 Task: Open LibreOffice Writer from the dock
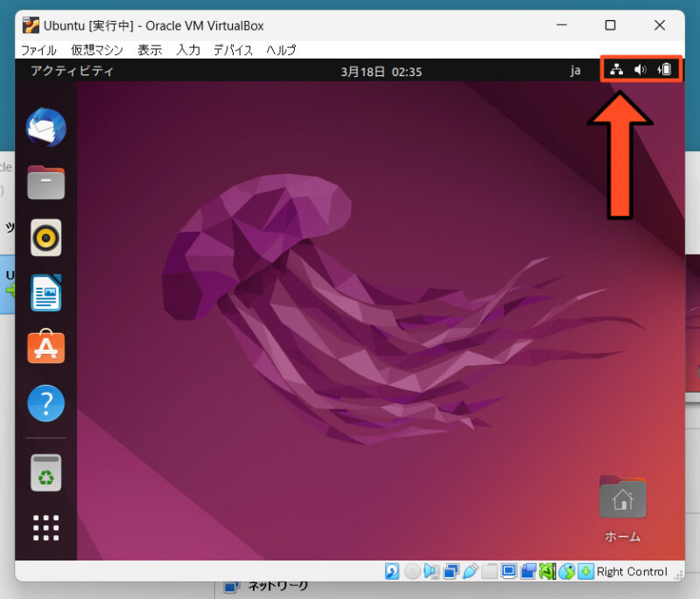pyautogui.click(x=46, y=293)
